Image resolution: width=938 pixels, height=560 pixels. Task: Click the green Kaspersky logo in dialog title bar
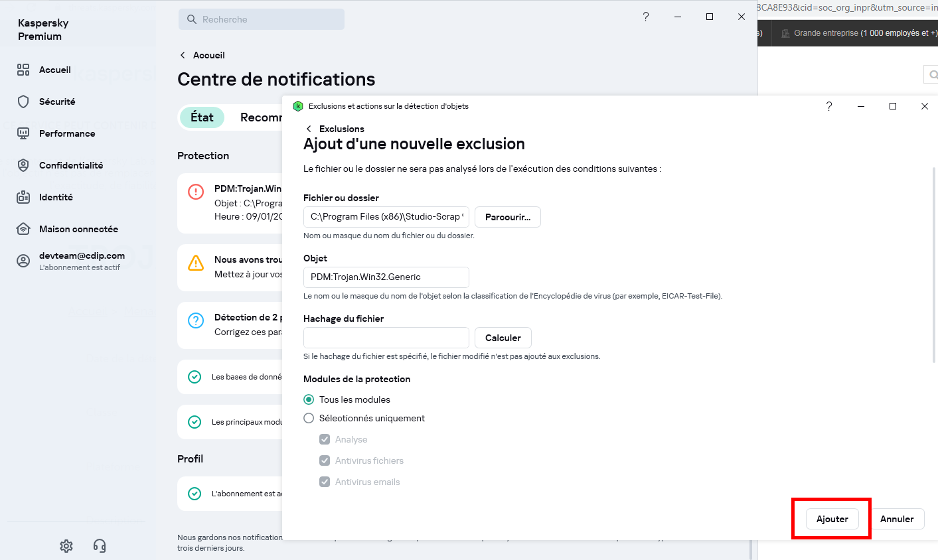pyautogui.click(x=298, y=106)
